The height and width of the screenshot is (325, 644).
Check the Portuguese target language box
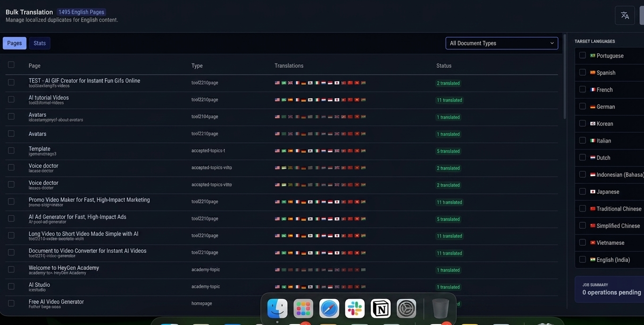(582, 55)
